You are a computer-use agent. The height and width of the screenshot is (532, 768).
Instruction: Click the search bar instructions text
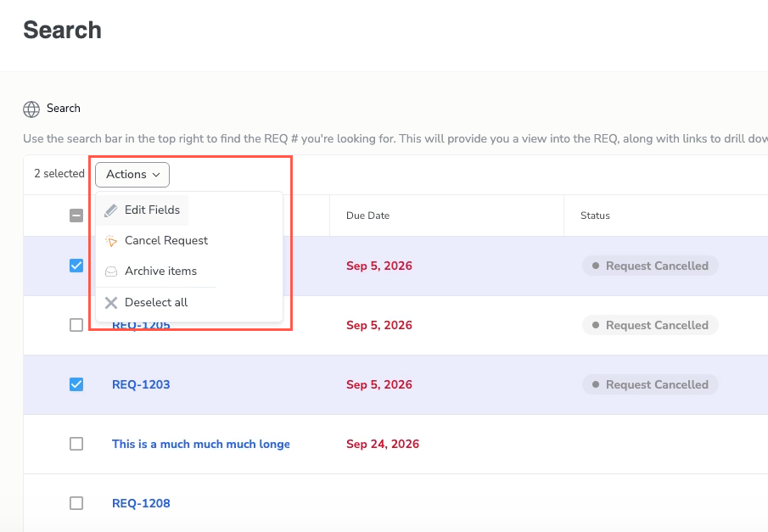pyautogui.click(x=395, y=138)
